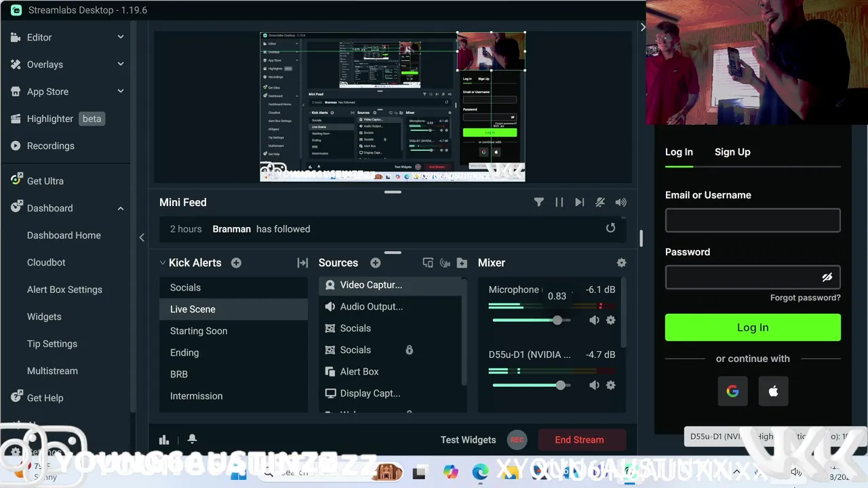Viewport: 868px width, 488px height.
Task: Open scene transitions icon next to Kick Alerts
Action: [302, 262]
